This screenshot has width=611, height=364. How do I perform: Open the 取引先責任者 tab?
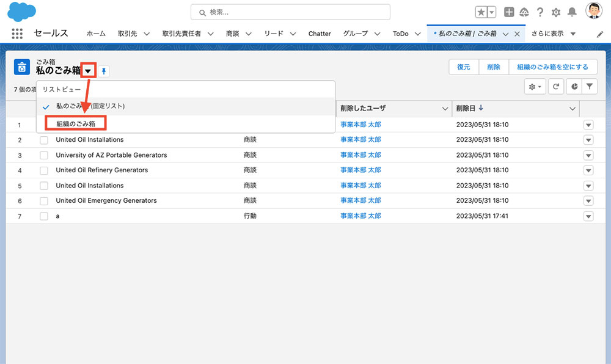point(181,34)
